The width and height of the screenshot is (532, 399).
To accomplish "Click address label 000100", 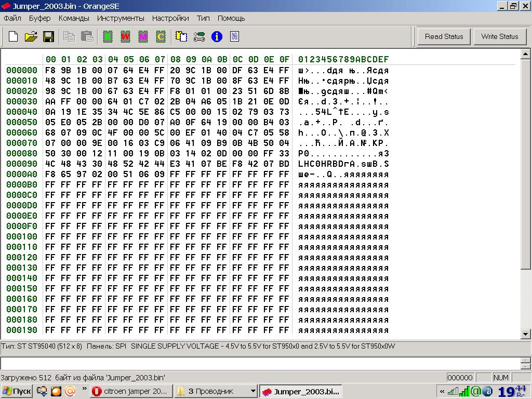I will (x=22, y=236).
